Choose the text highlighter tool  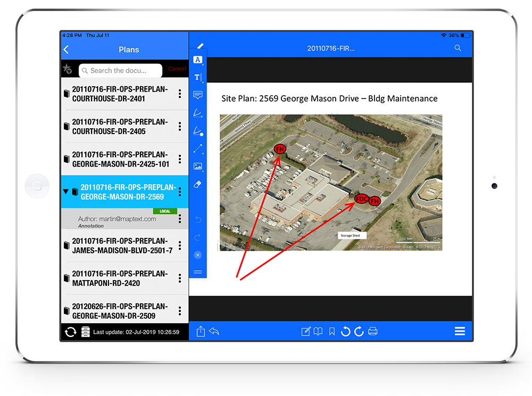(198, 60)
